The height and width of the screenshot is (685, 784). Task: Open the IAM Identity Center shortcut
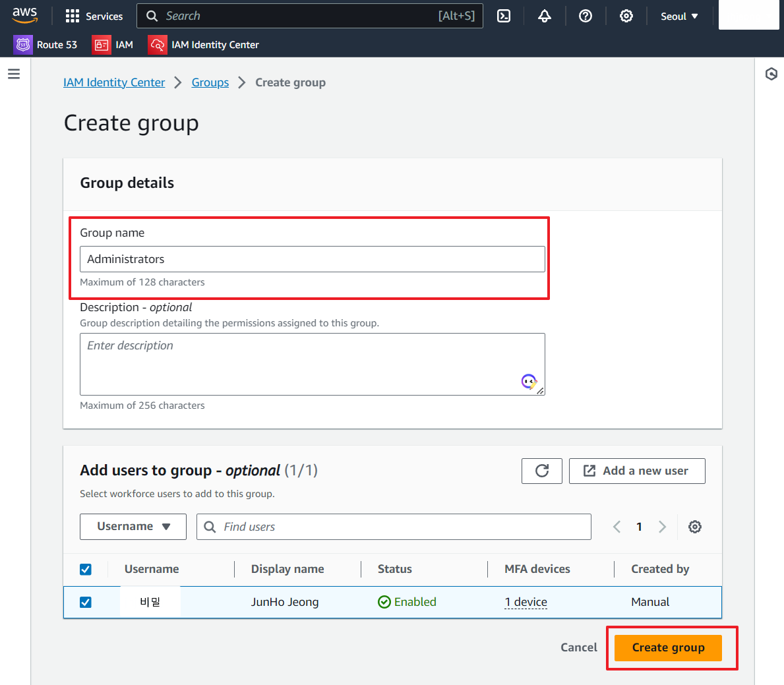coord(204,44)
